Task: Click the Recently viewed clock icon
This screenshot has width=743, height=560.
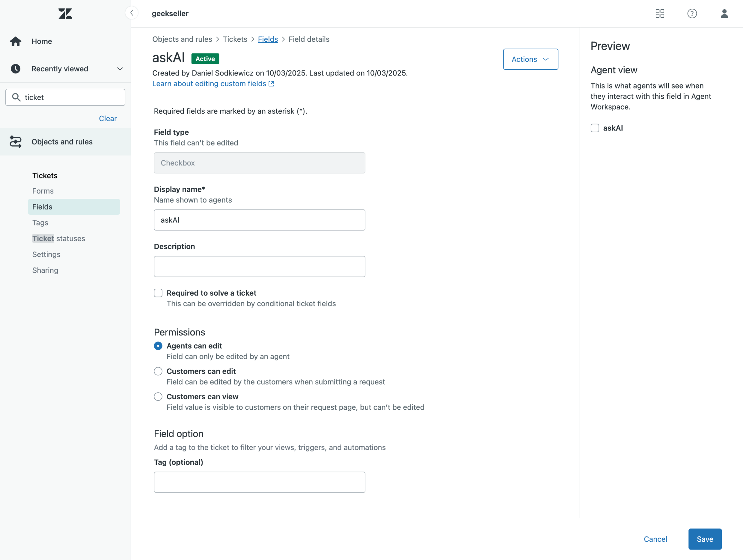Action: point(15,69)
